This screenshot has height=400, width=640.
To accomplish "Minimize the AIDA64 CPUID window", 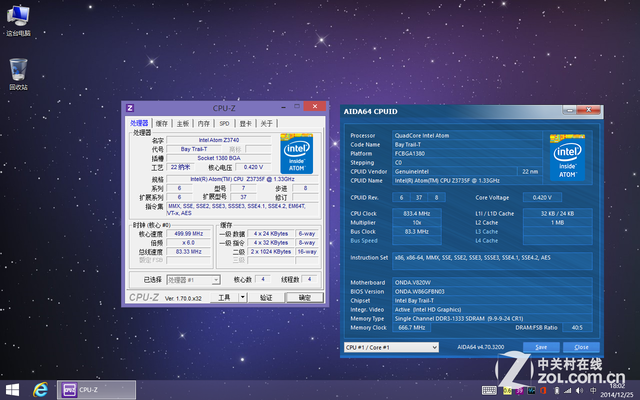I will [x=569, y=110].
